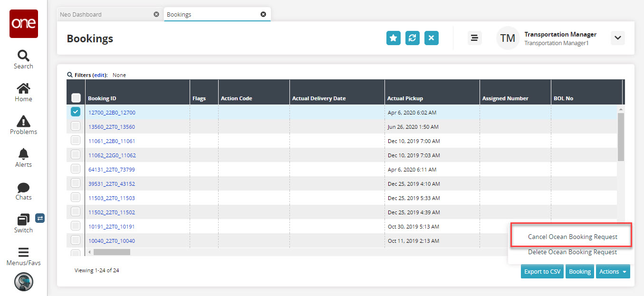Open Search from the left sidebar
This screenshot has height=296, width=644.
coord(23,59)
